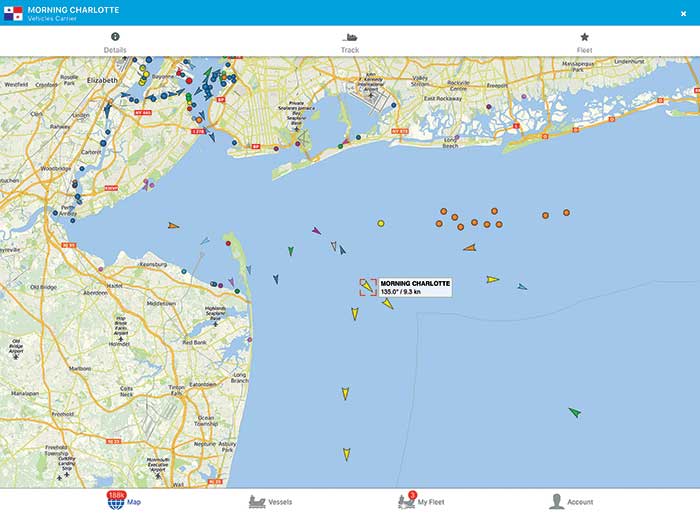Click the Details info circle icon
The image size is (700, 514).
[x=115, y=37]
